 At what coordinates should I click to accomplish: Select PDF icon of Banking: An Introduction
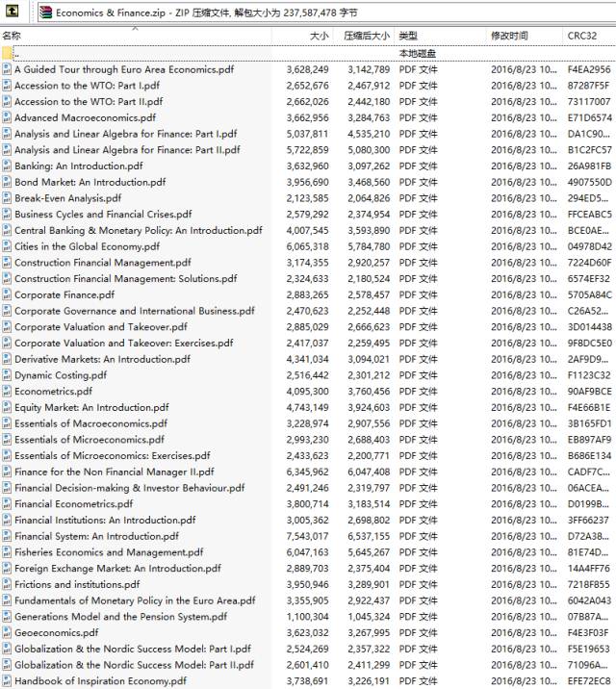[x=7, y=166]
